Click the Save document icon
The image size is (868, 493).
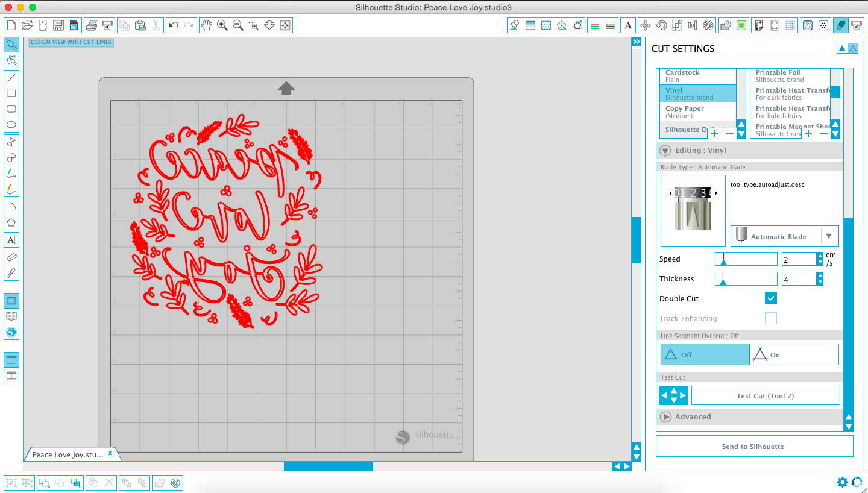(58, 25)
